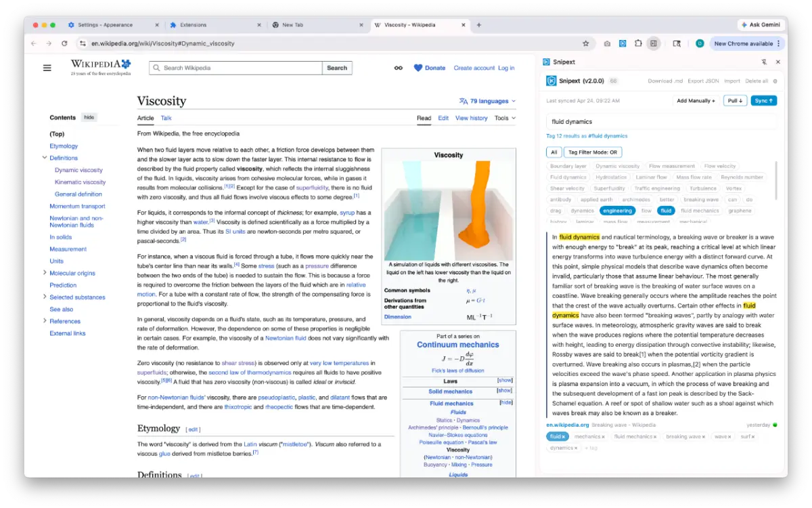Click the Wikipedia logo
Viewport: 812px width, 508px height.
coord(100,67)
